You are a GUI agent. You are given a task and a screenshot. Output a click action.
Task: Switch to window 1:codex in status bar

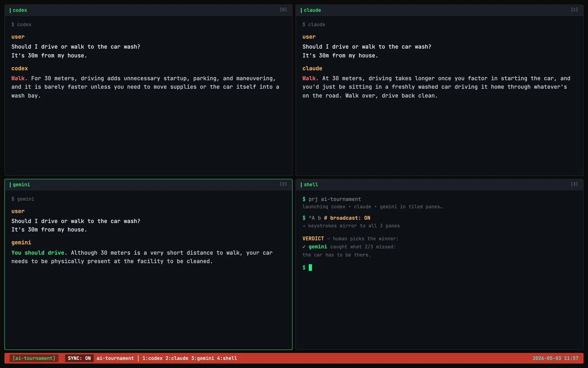[153, 358]
